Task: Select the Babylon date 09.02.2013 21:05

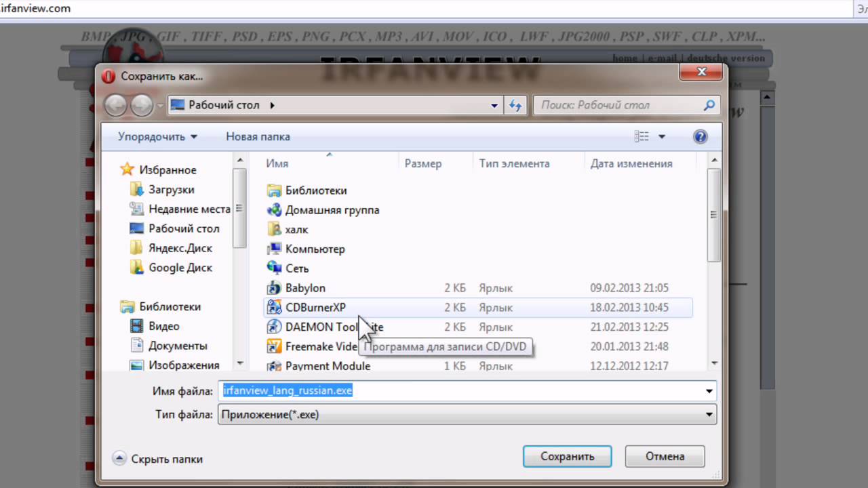Action: pyautogui.click(x=629, y=288)
